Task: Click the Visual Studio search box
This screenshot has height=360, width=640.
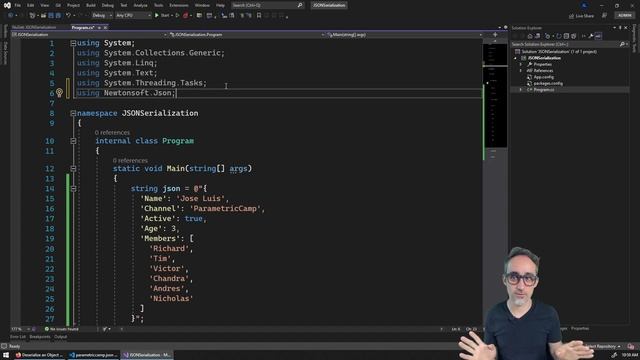Action: [267, 5]
